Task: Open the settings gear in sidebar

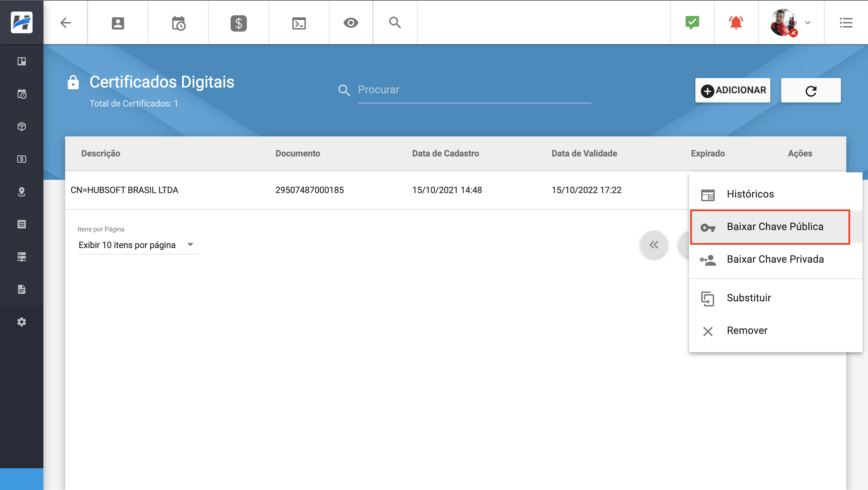Action: coord(22,322)
